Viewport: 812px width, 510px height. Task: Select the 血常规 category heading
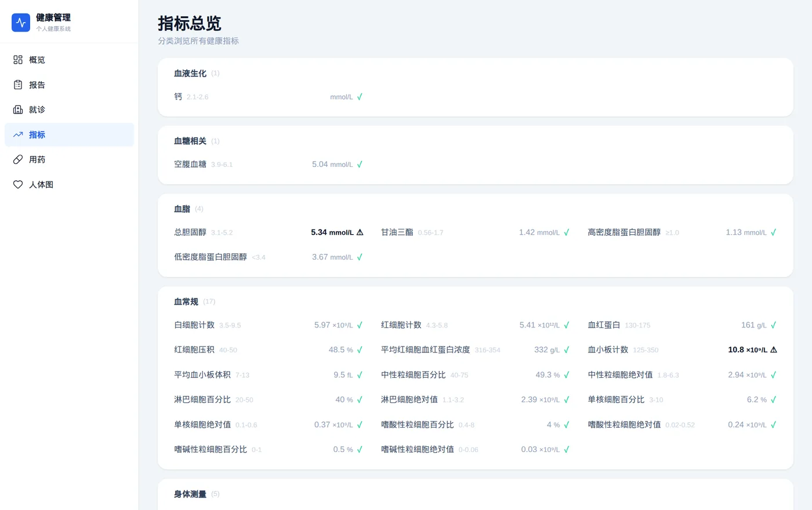click(x=186, y=302)
